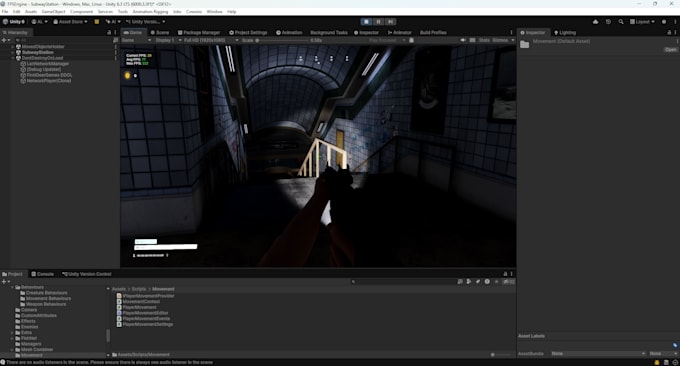Open the Layout dropdown
This screenshot has width=680, height=366.
(642, 22)
